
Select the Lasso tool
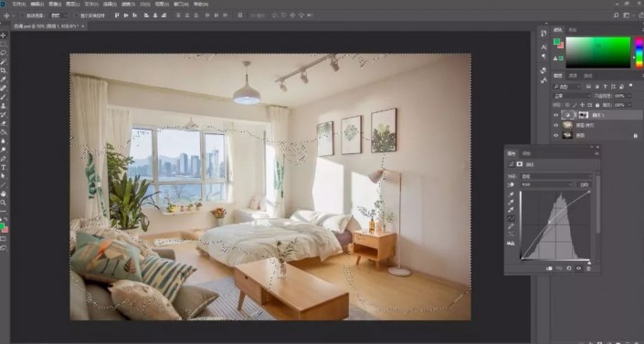pyautogui.click(x=4, y=53)
